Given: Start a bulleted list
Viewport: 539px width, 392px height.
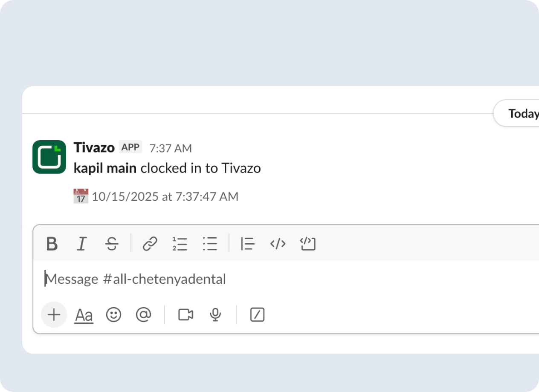Looking at the screenshot, I should [210, 244].
